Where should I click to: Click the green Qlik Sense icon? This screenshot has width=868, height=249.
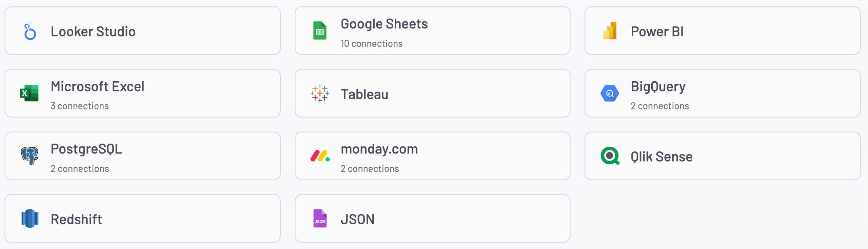tap(610, 156)
